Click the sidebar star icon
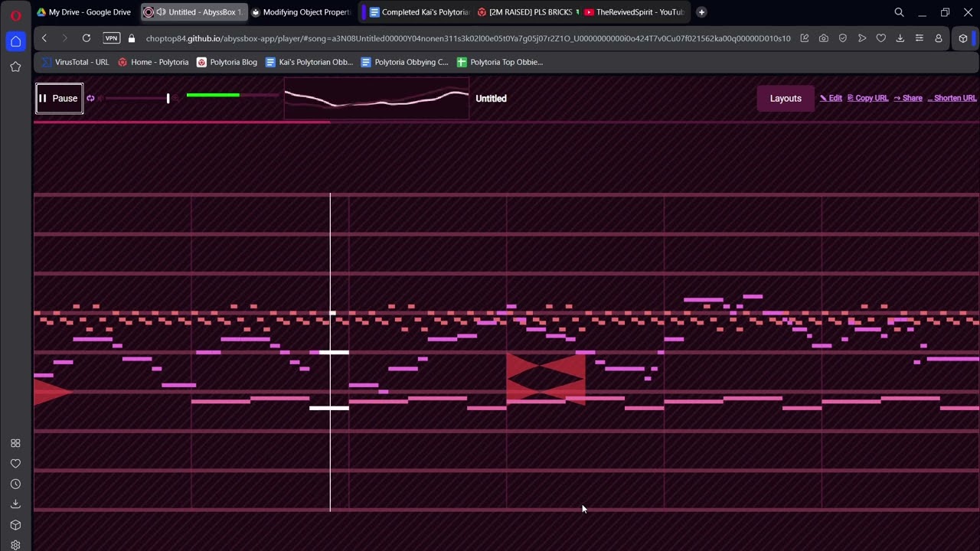 click(15, 67)
